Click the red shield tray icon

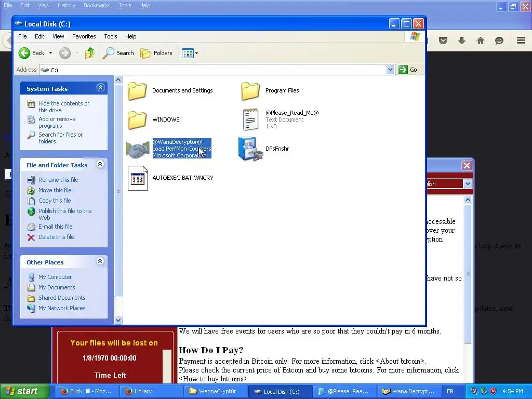click(494, 391)
